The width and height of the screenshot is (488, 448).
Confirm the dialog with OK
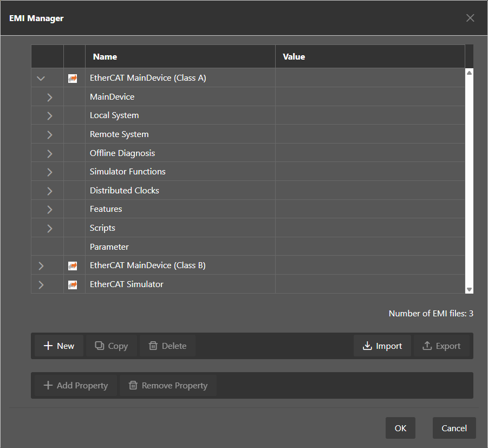point(400,428)
